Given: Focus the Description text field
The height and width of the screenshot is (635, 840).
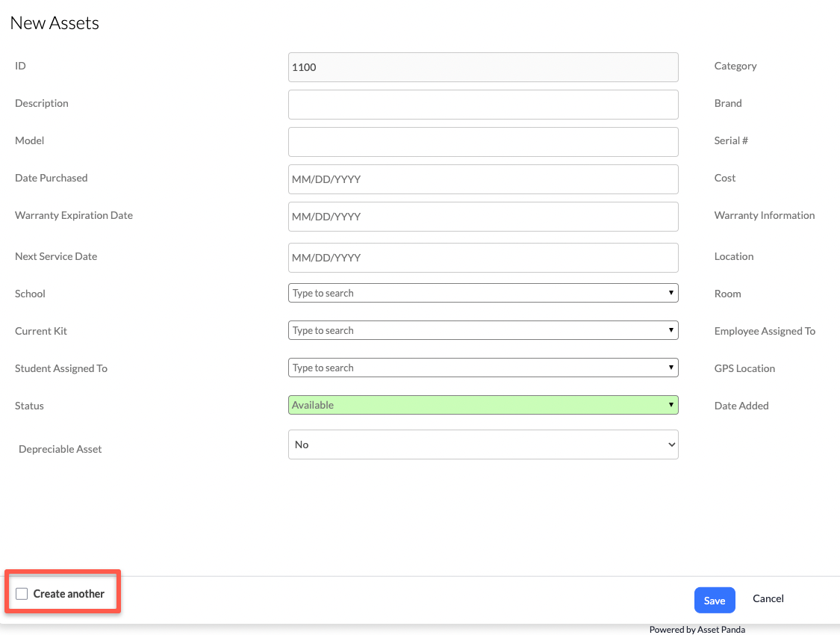Looking at the screenshot, I should pos(482,105).
